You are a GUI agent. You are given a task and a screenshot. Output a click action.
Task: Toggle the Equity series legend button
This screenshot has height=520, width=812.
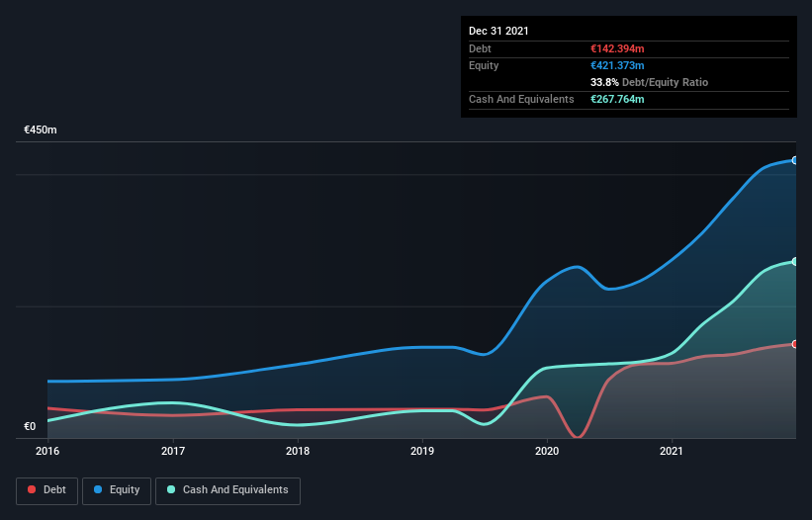pyautogui.click(x=117, y=490)
